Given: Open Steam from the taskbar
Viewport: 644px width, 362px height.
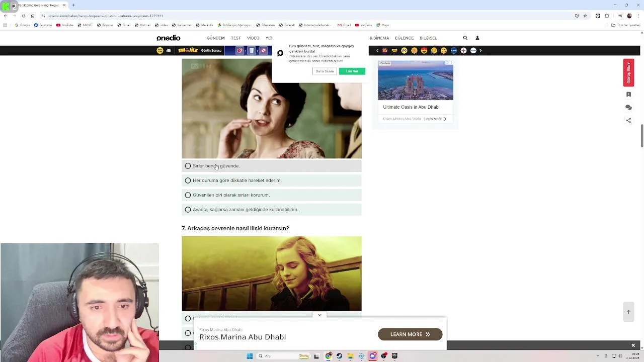Looking at the screenshot, I should [339, 356].
